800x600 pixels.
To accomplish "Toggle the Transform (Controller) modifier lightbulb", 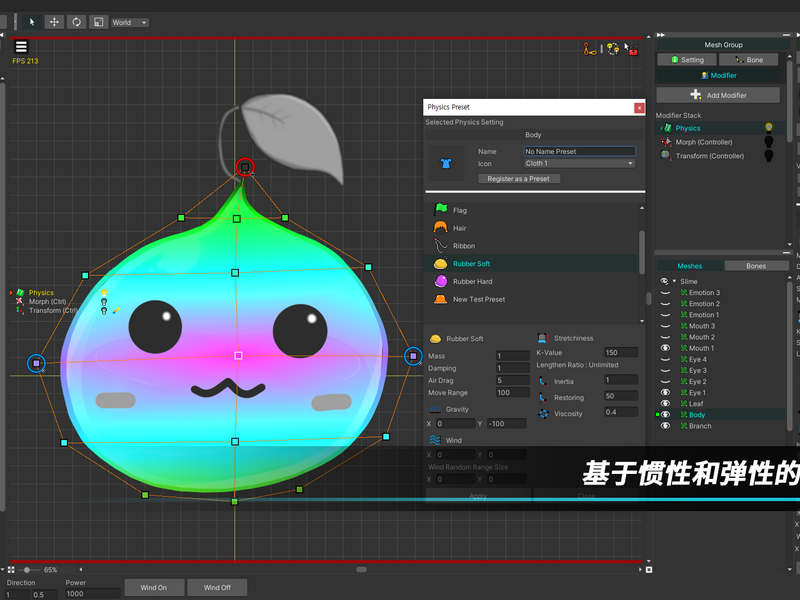I will click(x=768, y=155).
